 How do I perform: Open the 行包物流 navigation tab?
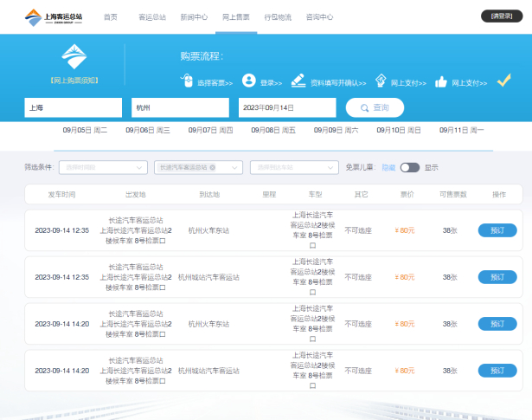click(x=278, y=16)
